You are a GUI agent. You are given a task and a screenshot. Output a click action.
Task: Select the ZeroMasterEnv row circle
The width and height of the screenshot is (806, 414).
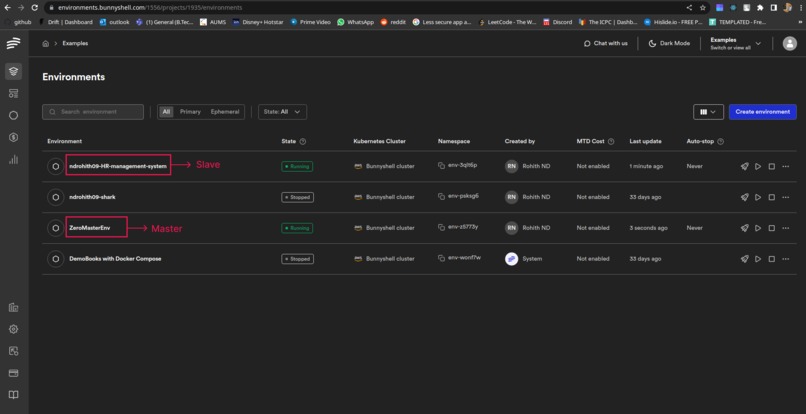[56, 228]
